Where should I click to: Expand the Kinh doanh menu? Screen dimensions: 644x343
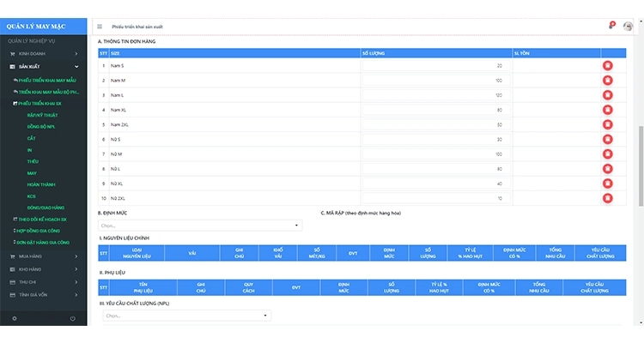tap(43, 53)
